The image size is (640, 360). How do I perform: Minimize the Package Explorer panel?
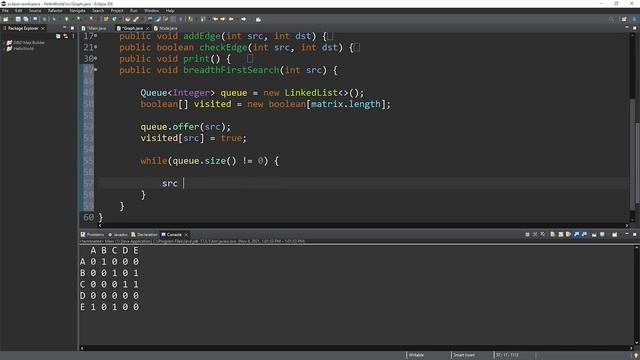coord(64,28)
